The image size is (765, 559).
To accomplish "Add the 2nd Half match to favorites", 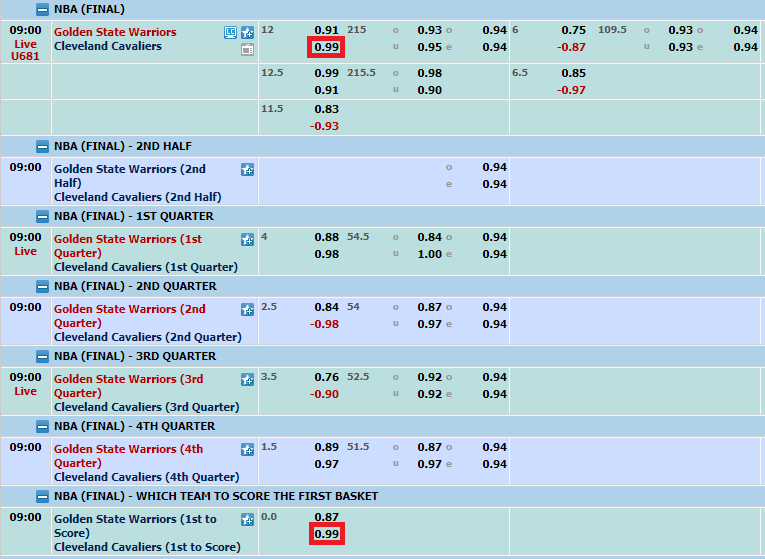I will pos(247,170).
